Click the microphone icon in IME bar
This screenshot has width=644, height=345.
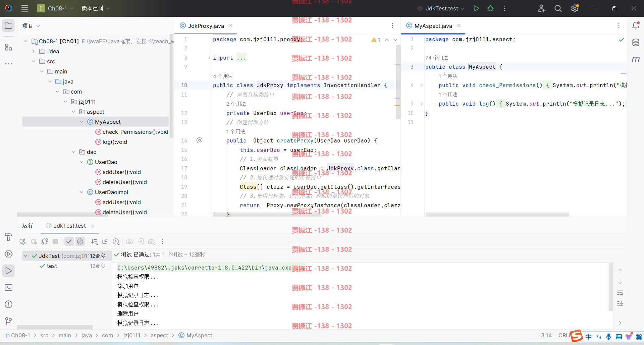[x=608, y=337]
